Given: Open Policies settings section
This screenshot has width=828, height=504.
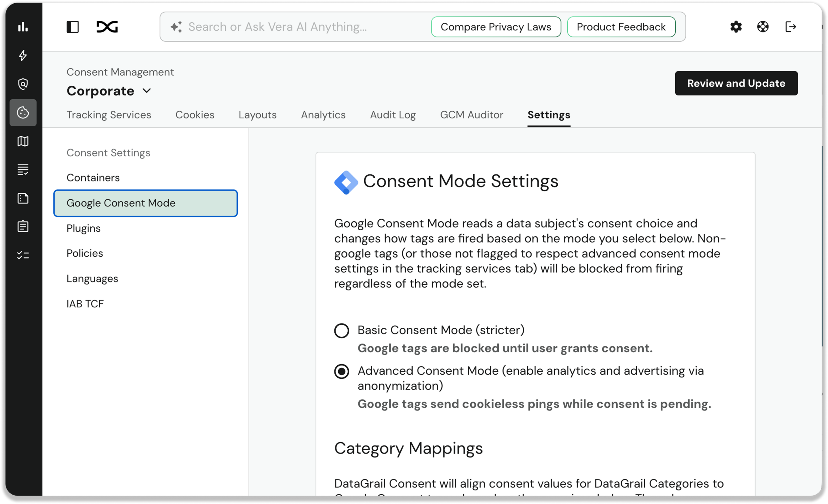Looking at the screenshot, I should point(85,253).
